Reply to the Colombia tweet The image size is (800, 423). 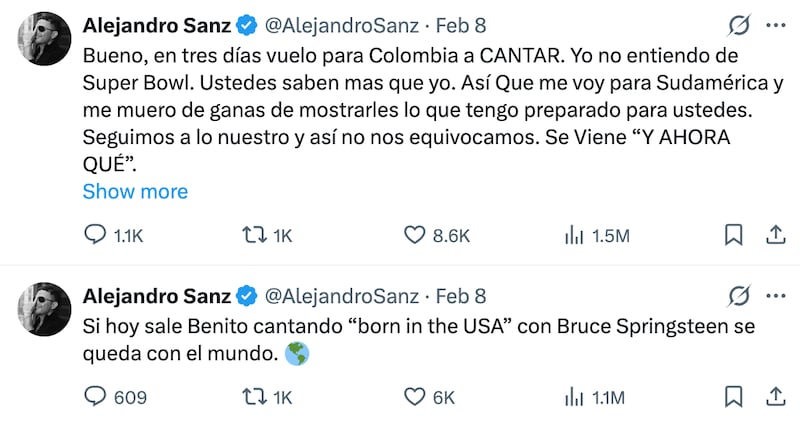click(95, 235)
